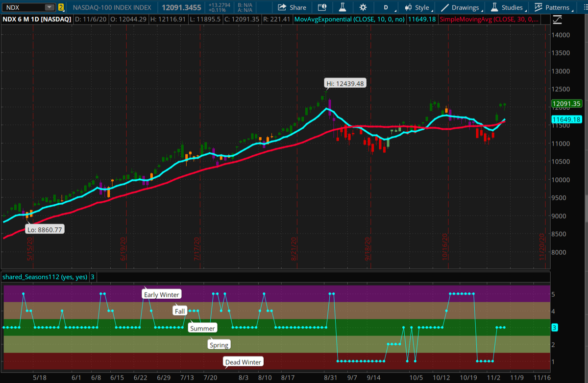Click the Share button
This screenshot has height=383, width=588.
point(292,7)
